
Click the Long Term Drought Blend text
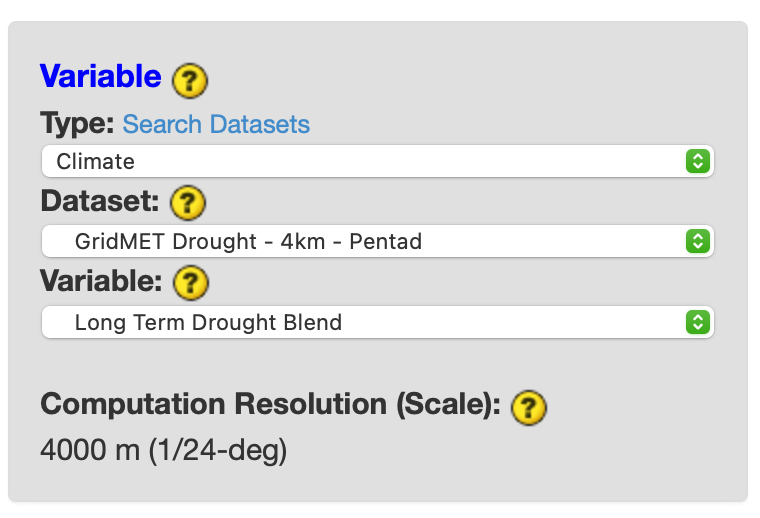pyautogui.click(x=208, y=322)
